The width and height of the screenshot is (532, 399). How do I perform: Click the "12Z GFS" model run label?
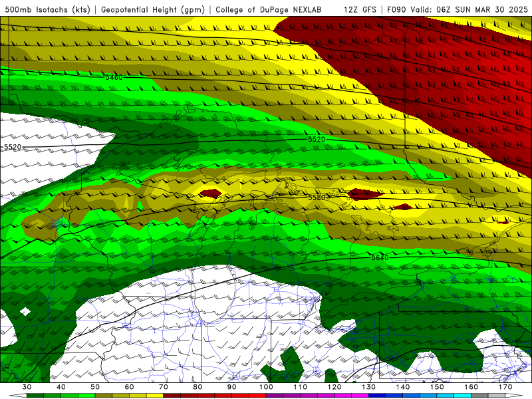[x=360, y=9]
